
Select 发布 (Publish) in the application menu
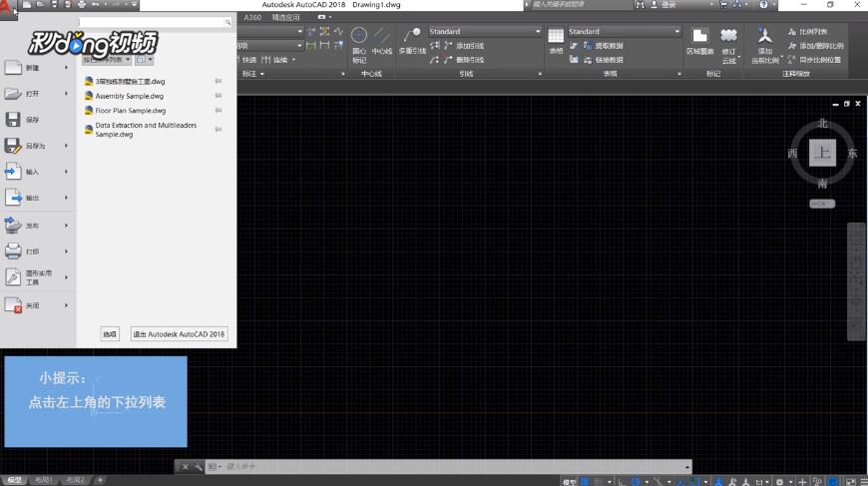click(x=38, y=226)
